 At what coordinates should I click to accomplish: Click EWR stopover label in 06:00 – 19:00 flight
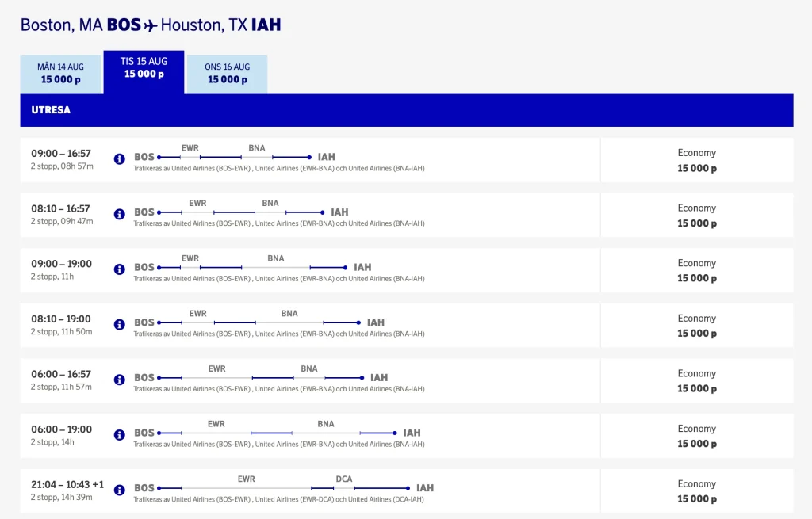pos(216,424)
